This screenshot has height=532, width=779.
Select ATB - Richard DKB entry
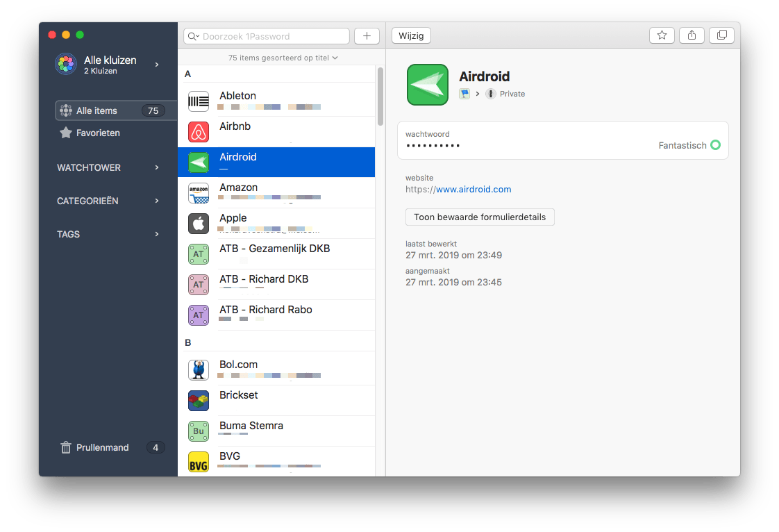tap(276, 284)
